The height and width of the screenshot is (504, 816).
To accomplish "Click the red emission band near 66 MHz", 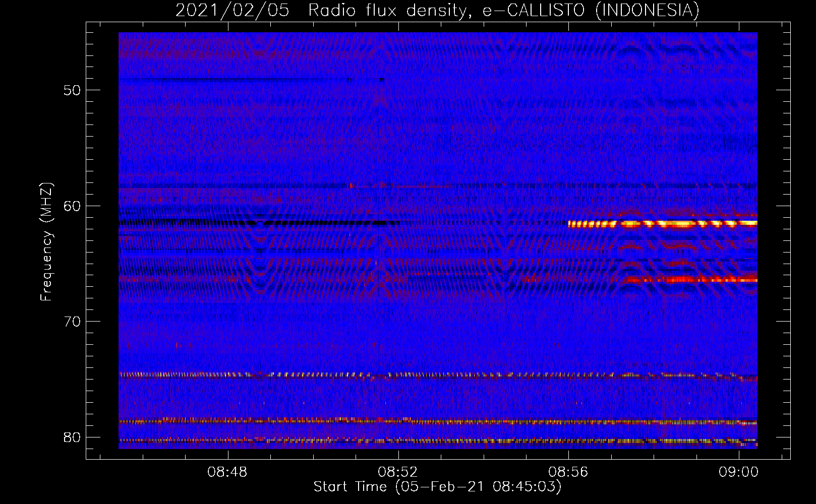I will coord(686,280).
